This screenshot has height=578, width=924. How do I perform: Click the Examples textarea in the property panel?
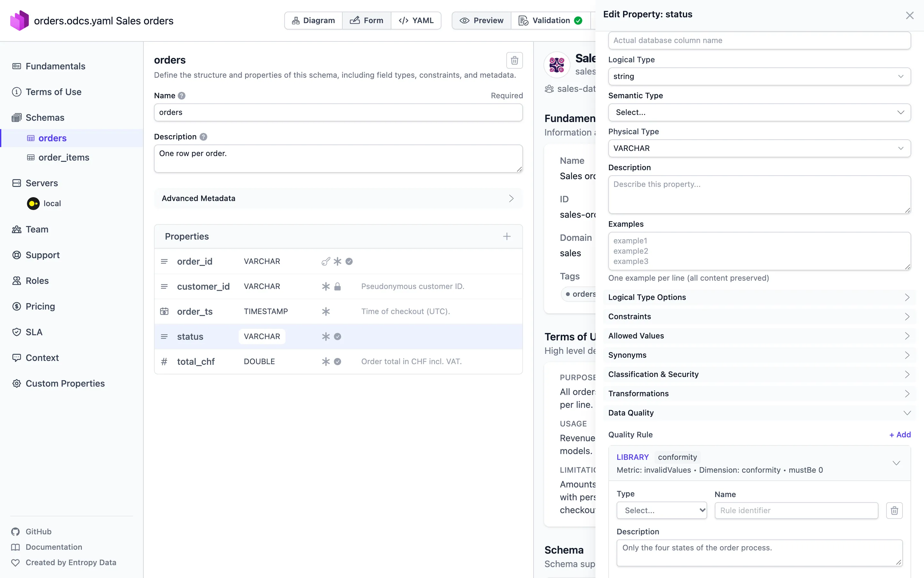tap(759, 251)
